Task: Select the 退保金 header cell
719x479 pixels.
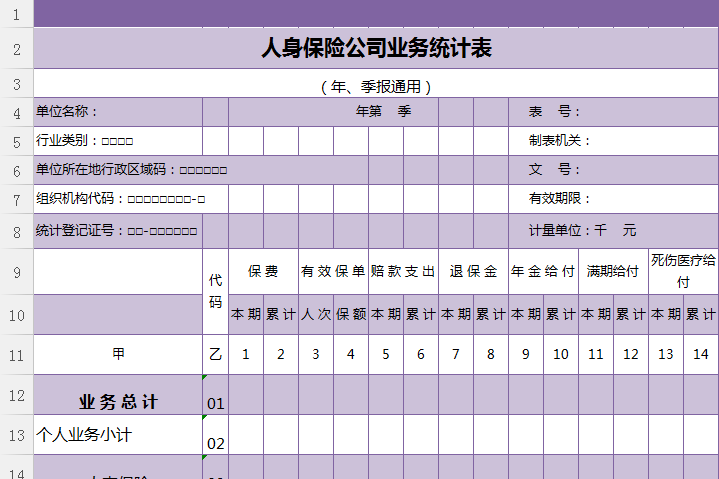Action: 473,271
